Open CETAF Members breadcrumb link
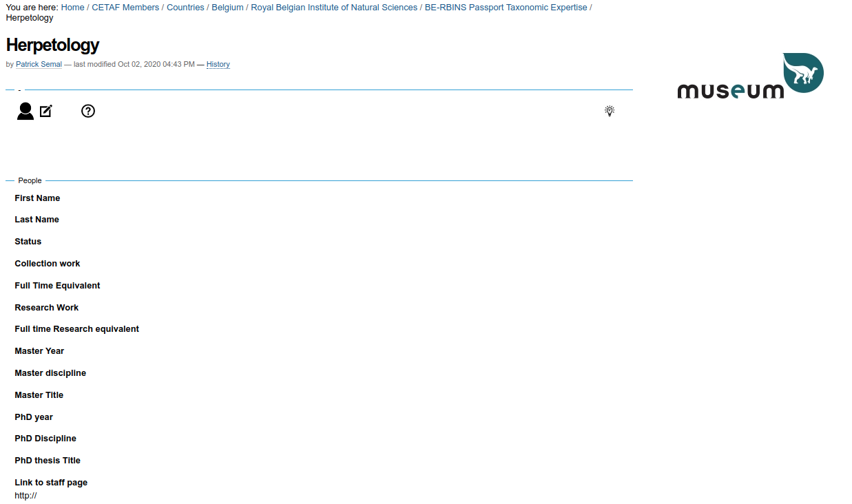852x504 pixels. click(125, 8)
